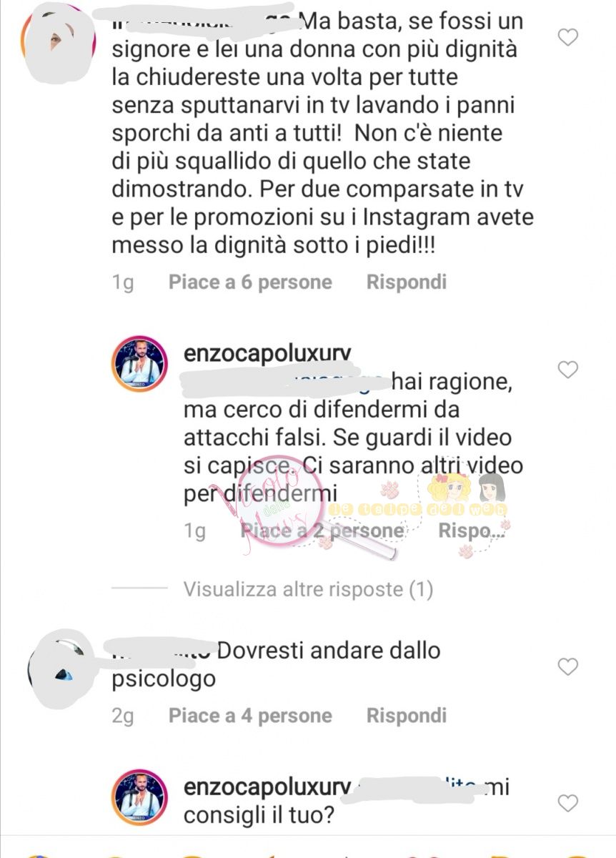
Task: Open "Piace a 6 persone" likes list
Action: point(250,282)
